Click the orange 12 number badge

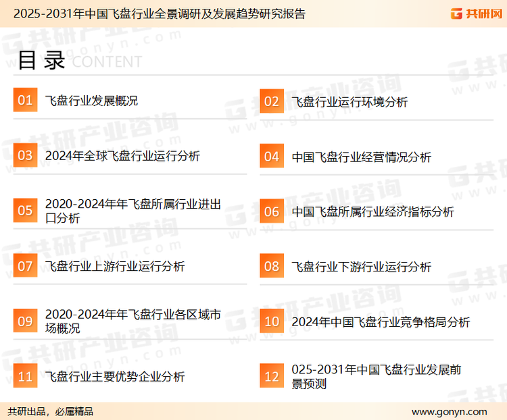pyautogui.click(x=272, y=376)
